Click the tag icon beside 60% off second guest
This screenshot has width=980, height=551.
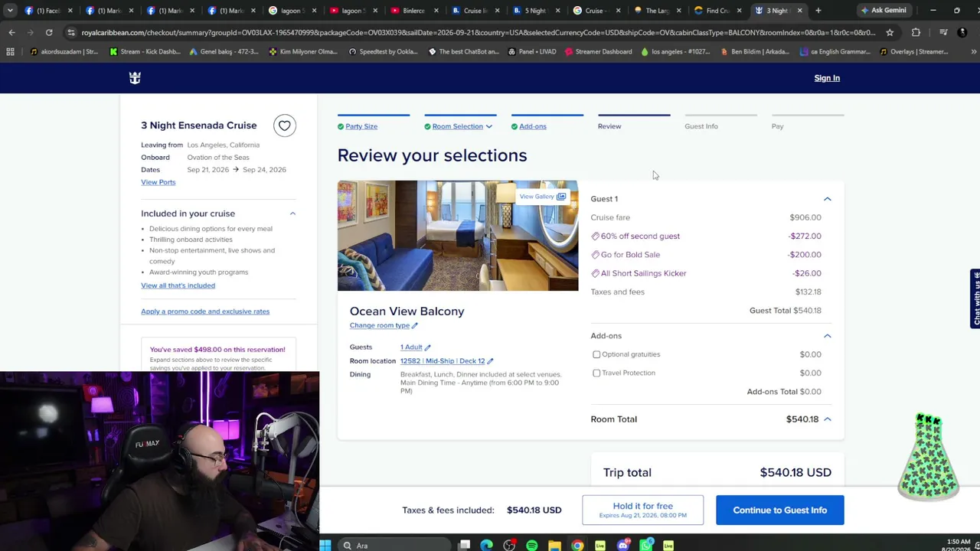[x=595, y=236]
